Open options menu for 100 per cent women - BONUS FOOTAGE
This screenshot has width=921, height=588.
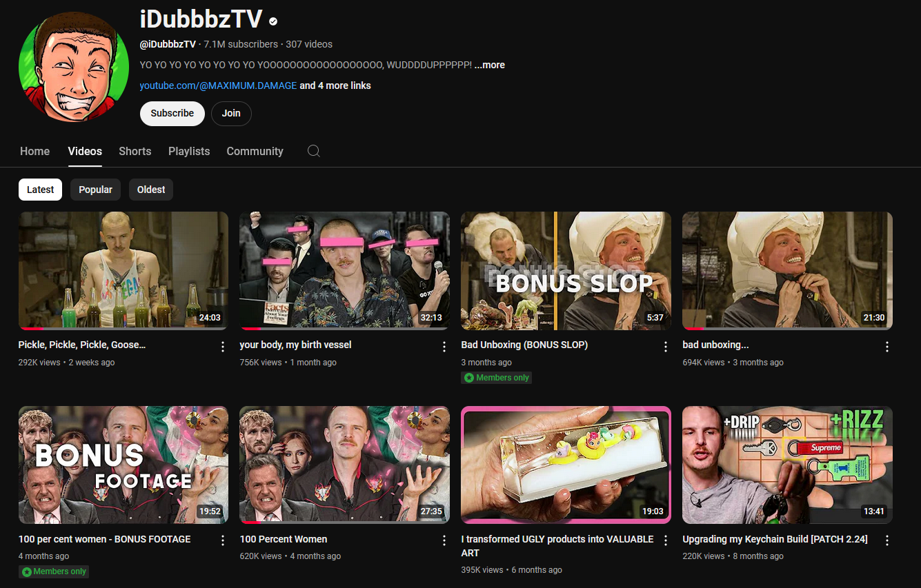point(223,541)
